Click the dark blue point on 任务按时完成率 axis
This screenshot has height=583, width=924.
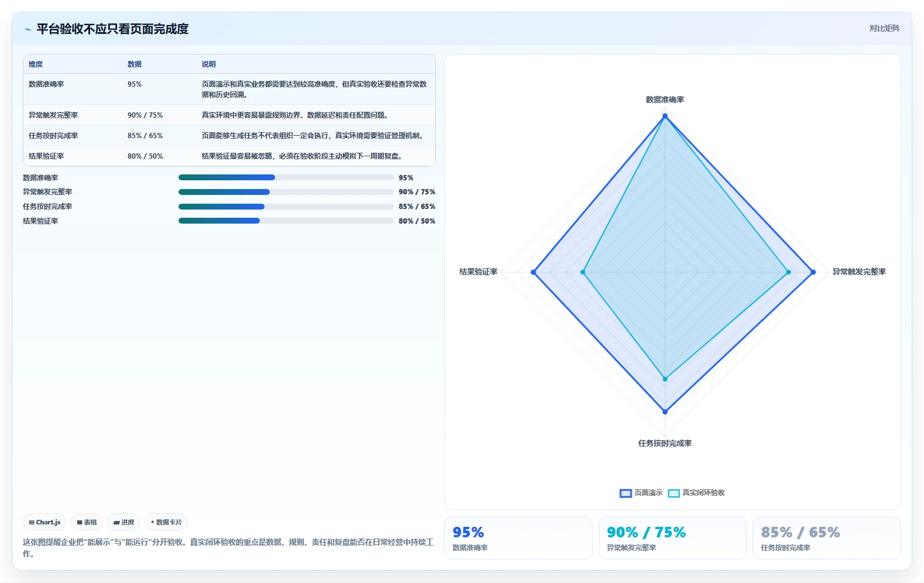665,412
